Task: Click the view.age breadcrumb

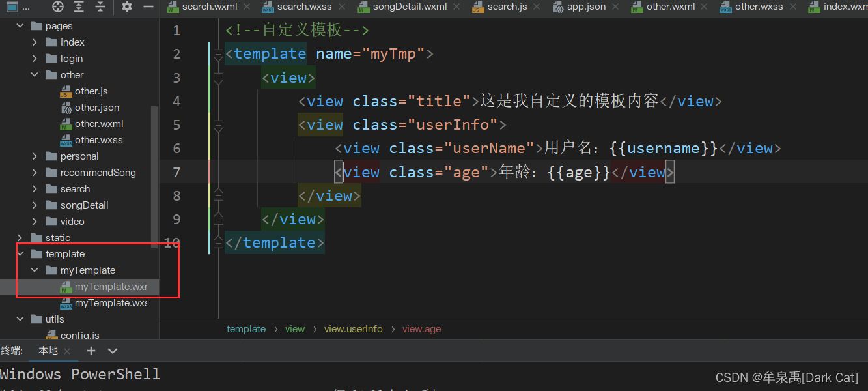Action: pos(421,329)
